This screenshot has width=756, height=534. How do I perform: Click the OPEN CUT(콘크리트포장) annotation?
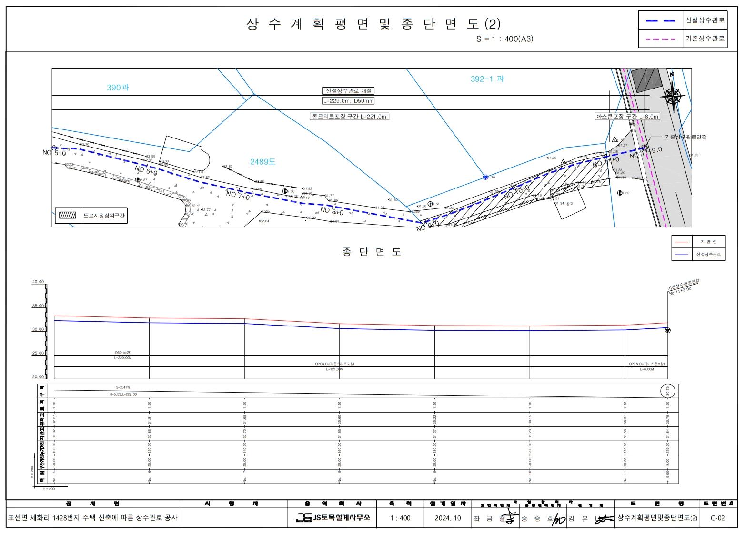pyautogui.click(x=334, y=364)
